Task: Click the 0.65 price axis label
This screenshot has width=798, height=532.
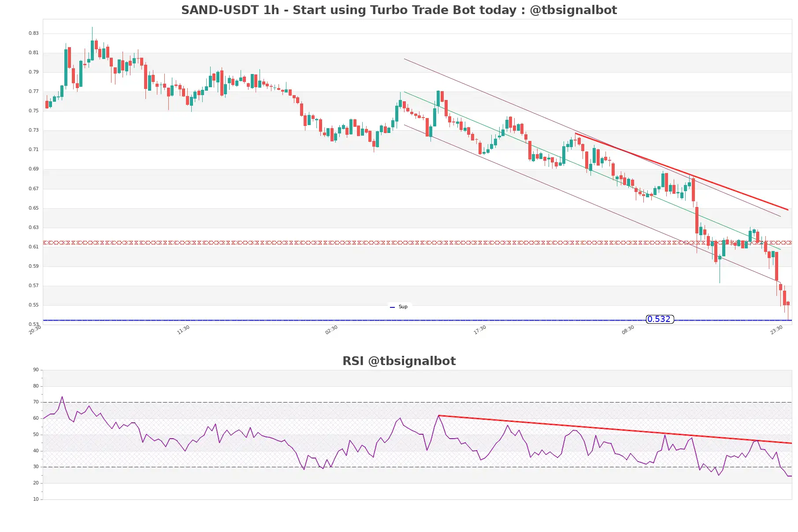Action: click(33, 208)
